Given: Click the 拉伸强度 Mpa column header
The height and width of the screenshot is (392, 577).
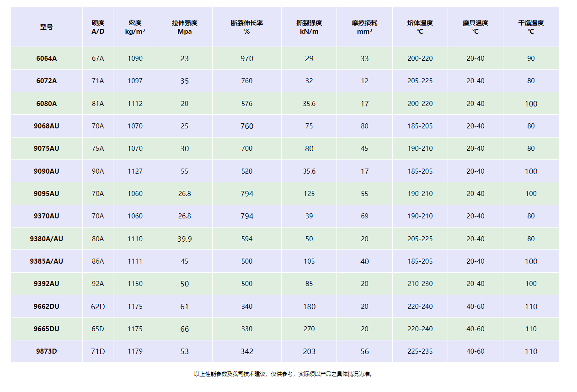Looking at the screenshot, I should 184,27.
